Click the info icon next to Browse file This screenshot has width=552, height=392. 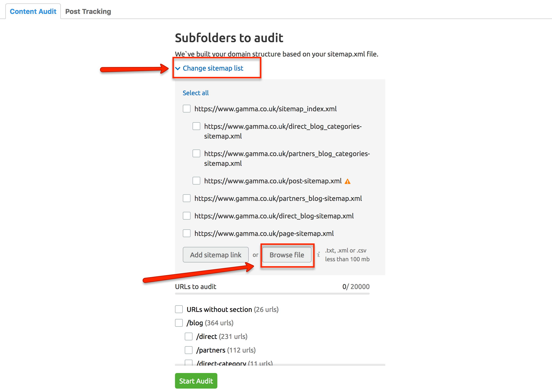(x=318, y=255)
